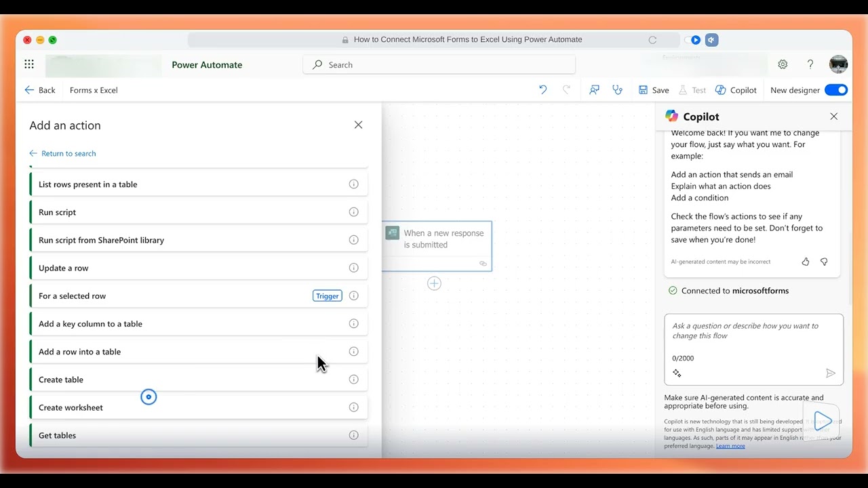This screenshot has height=488, width=868.
Task: Show info icon for Create worksheet
Action: click(x=353, y=407)
